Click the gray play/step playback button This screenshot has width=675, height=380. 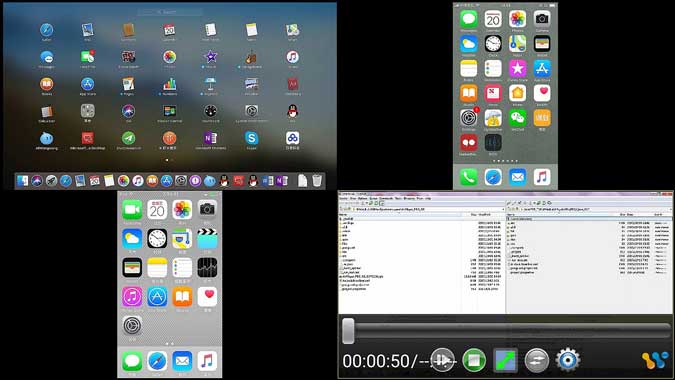pos(443,360)
